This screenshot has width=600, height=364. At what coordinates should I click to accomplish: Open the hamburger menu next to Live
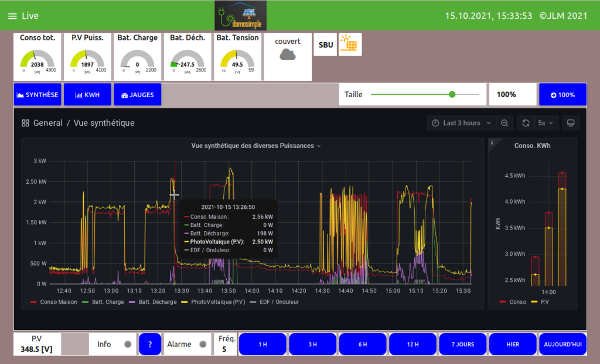tap(12, 16)
